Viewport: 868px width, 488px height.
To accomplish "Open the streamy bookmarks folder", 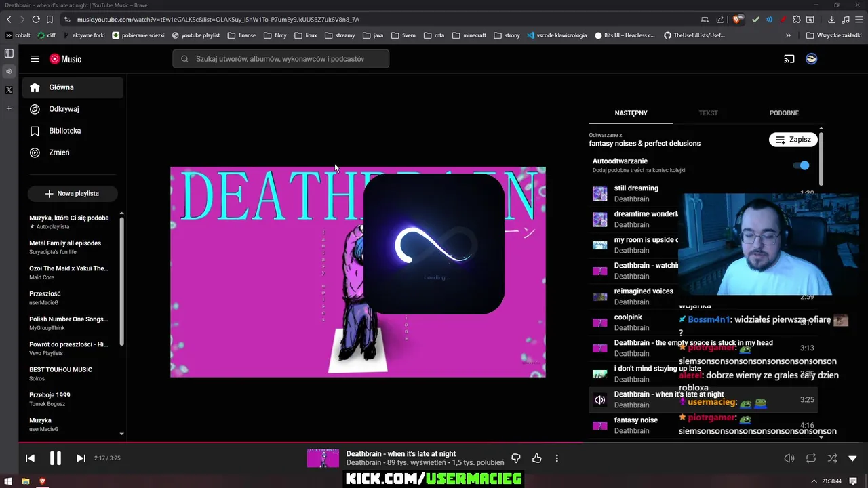I will tap(340, 35).
